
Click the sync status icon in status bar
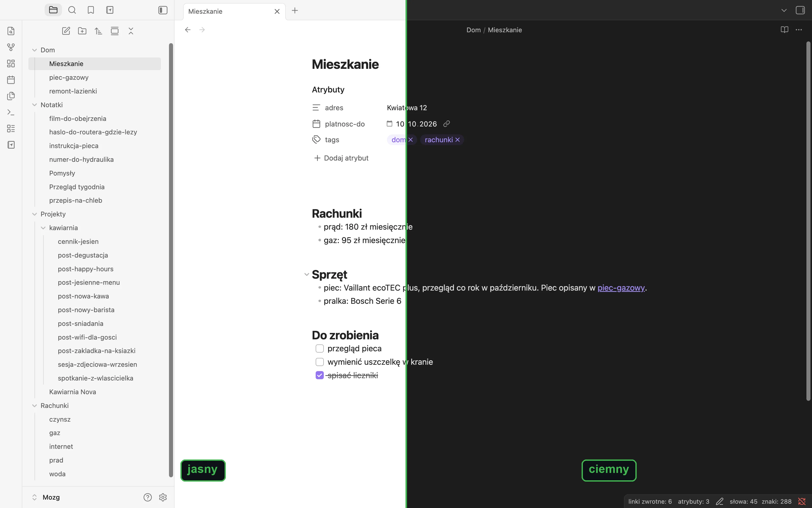click(802, 502)
